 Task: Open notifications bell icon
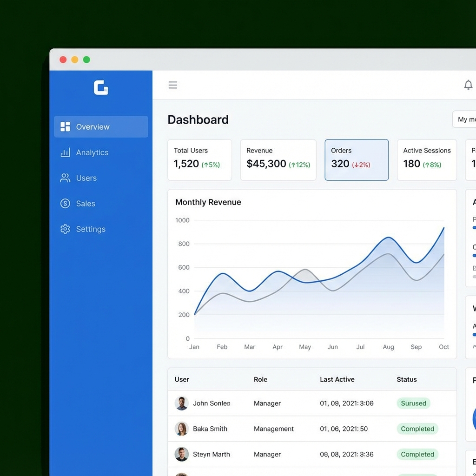click(468, 85)
